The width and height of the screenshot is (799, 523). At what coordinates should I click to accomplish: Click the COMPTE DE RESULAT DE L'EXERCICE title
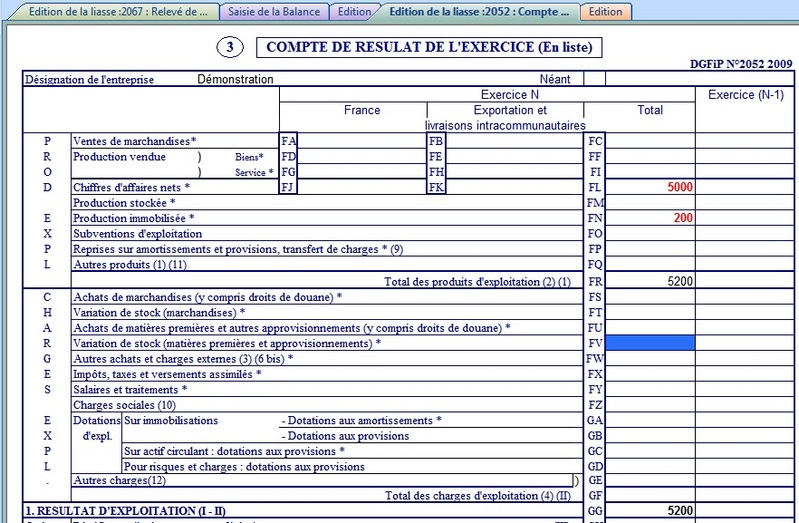click(x=429, y=47)
